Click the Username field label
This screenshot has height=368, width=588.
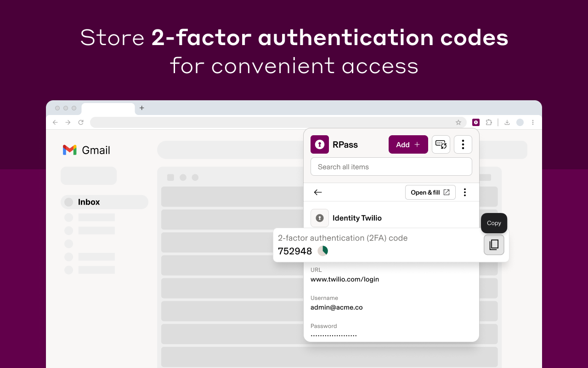(324, 298)
